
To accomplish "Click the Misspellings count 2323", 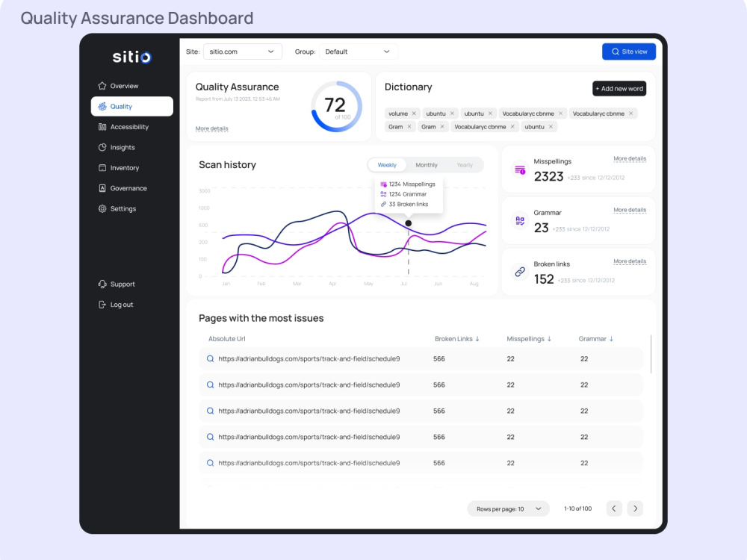I will point(548,177).
